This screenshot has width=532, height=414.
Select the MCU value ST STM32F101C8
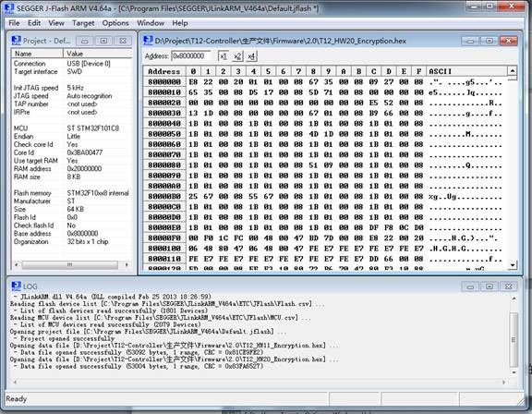93,128
